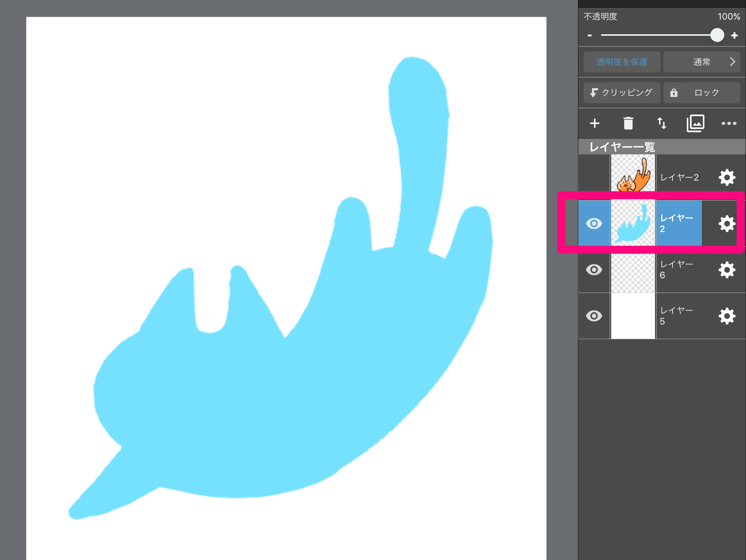Hide レイヤー5 with its eye icon
This screenshot has height=560, width=746.
pyautogui.click(x=594, y=316)
